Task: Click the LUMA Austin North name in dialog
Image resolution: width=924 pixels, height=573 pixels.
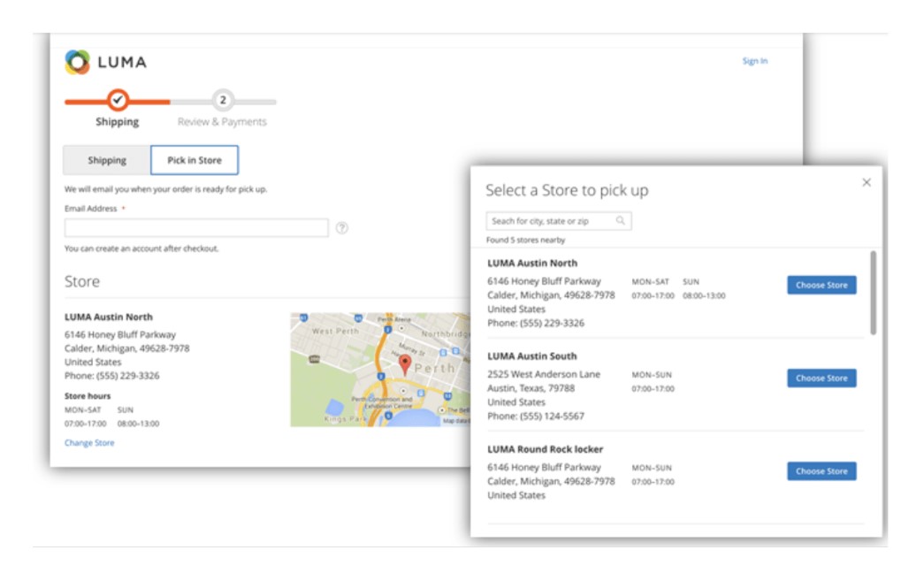Action: click(532, 264)
